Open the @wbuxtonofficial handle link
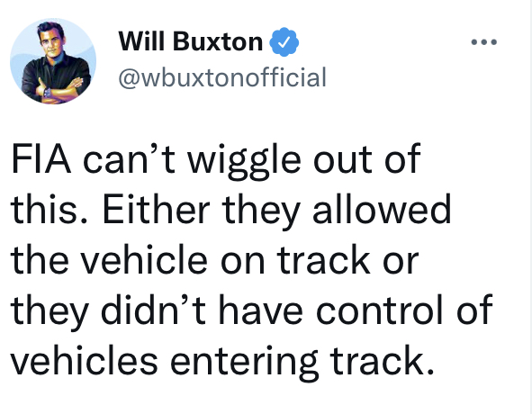532x414 pixels. tap(222, 77)
